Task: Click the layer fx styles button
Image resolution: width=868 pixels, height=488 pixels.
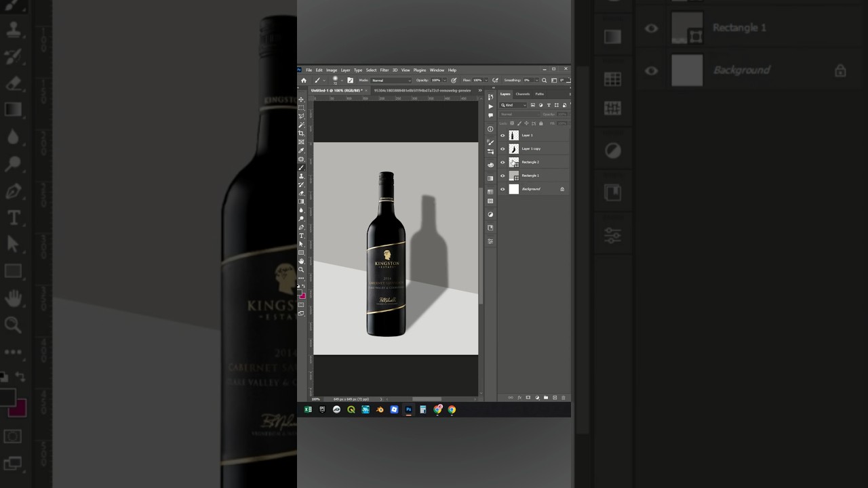Action: [519, 398]
